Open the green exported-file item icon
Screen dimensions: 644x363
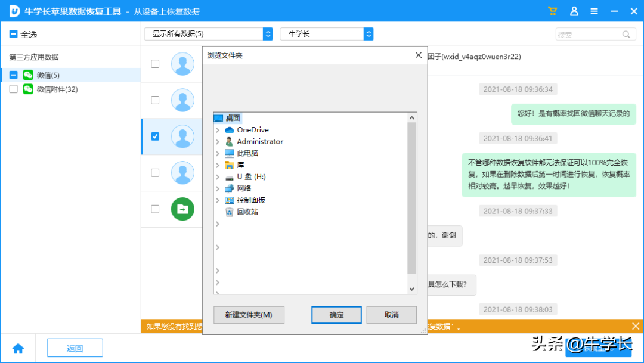(182, 209)
